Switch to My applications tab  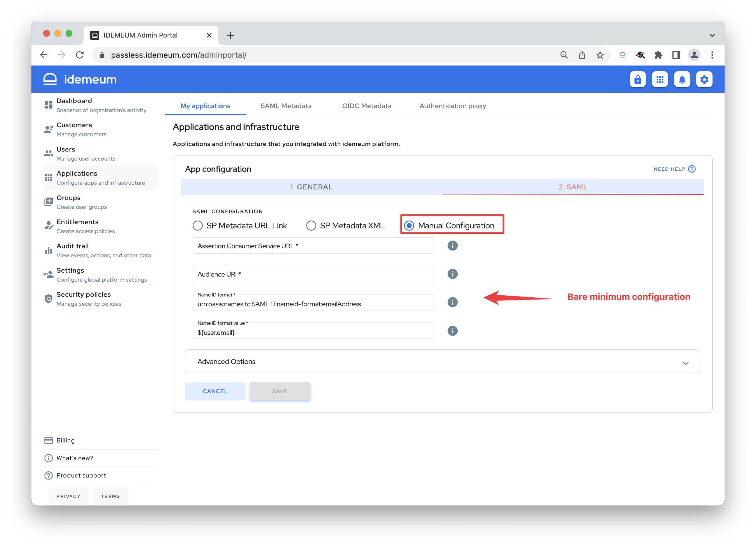205,106
